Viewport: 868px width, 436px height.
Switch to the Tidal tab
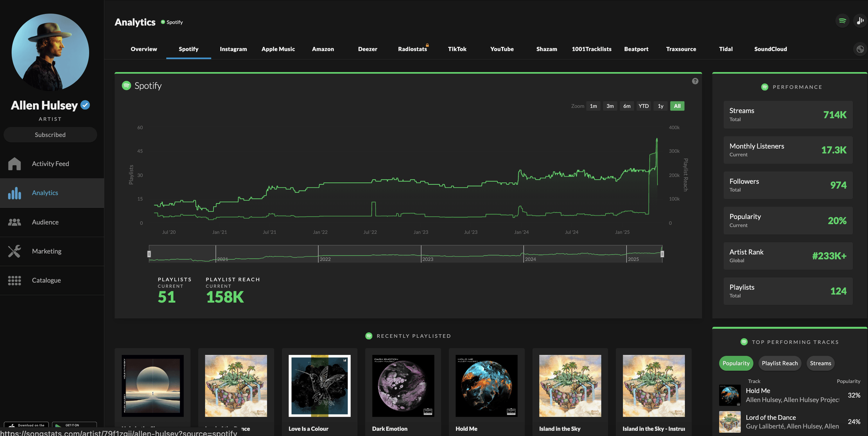click(x=726, y=49)
